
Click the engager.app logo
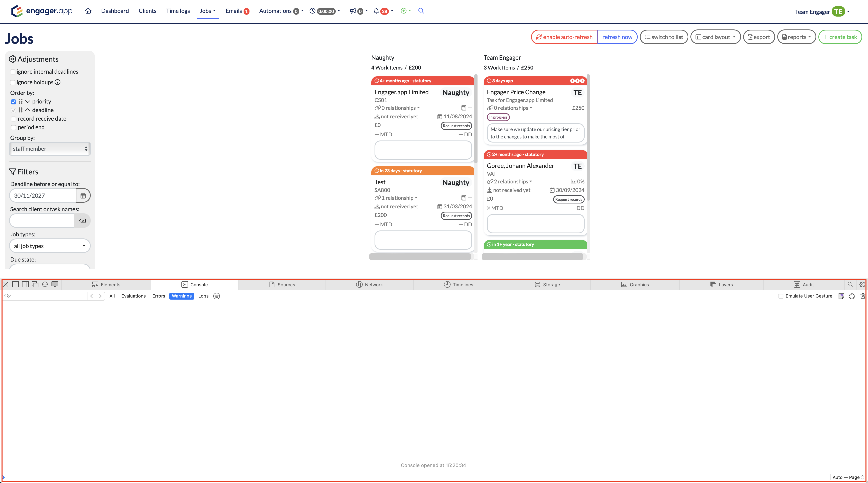(x=42, y=11)
